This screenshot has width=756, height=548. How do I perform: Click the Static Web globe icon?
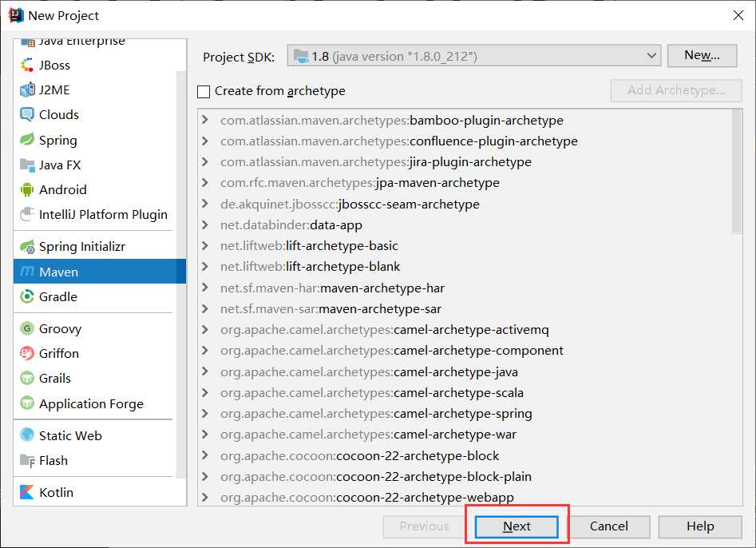pyautogui.click(x=27, y=435)
